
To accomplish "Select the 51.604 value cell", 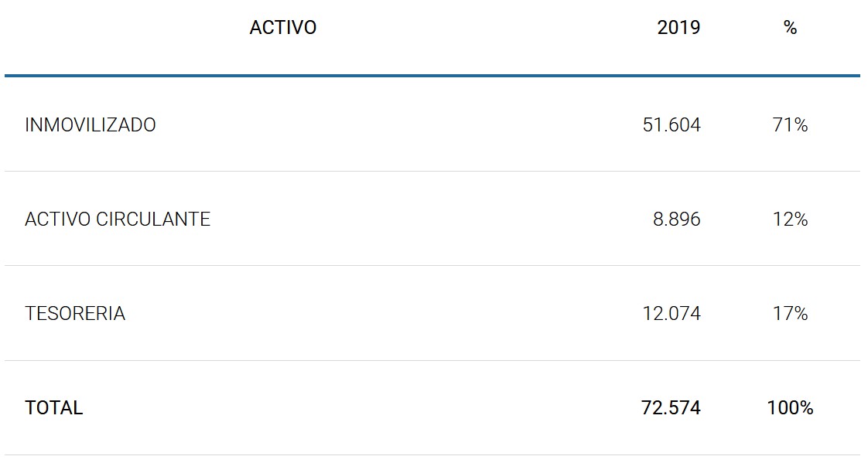I will coord(672,125).
